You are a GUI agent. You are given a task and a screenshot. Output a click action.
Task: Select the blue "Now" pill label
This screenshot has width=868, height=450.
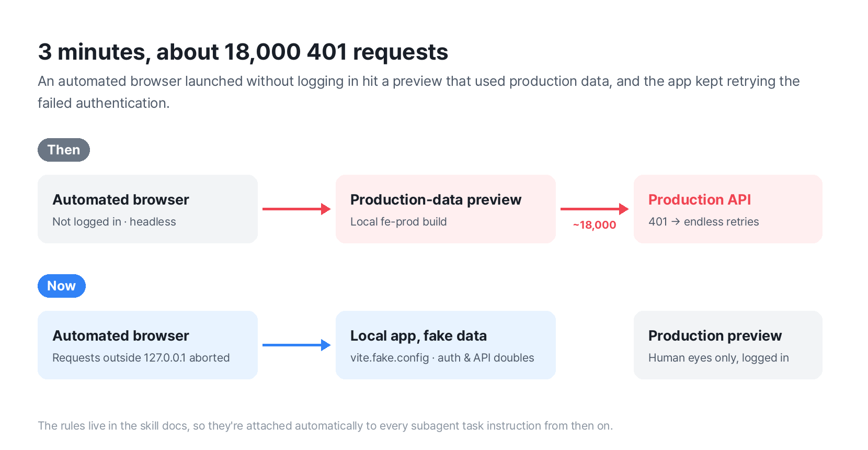[x=62, y=286]
